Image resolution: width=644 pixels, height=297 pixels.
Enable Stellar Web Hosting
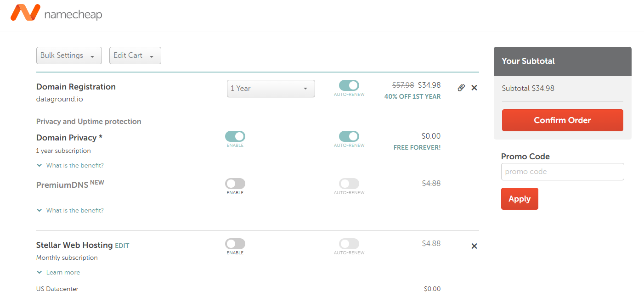pyautogui.click(x=235, y=244)
